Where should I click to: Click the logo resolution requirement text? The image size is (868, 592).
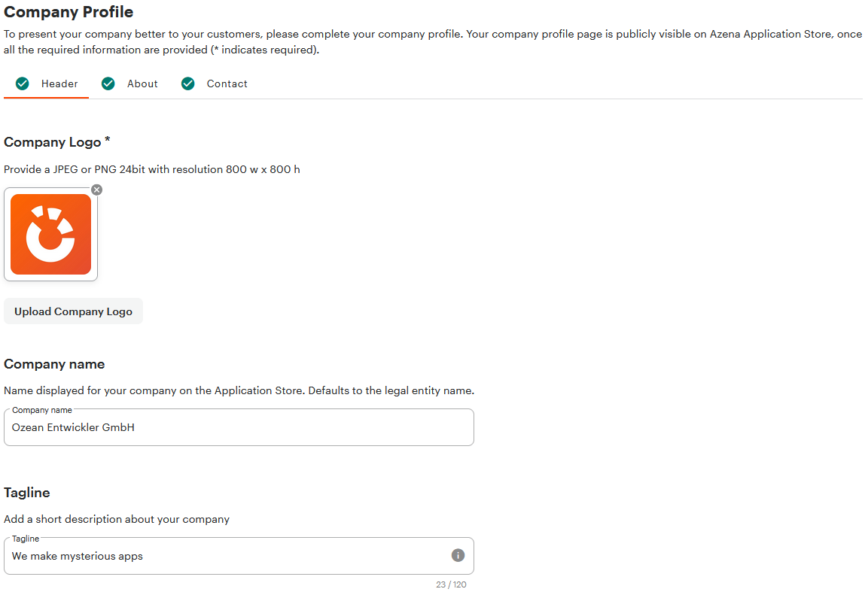[152, 169]
